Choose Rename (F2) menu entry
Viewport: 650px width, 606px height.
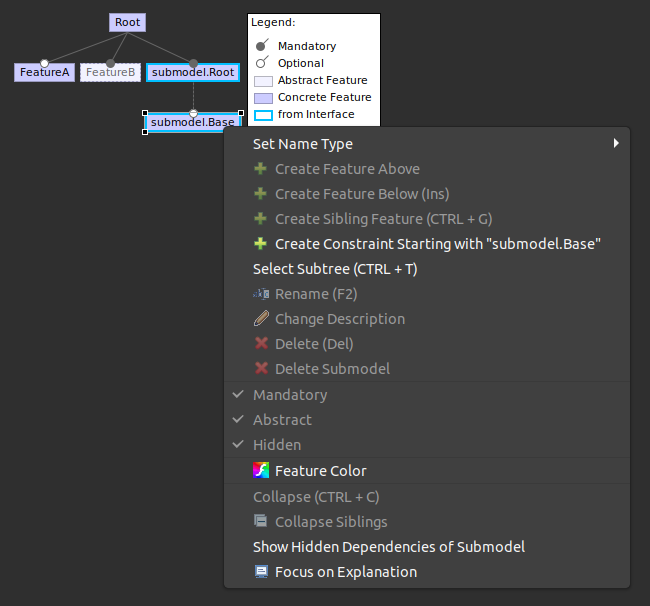tap(427, 294)
